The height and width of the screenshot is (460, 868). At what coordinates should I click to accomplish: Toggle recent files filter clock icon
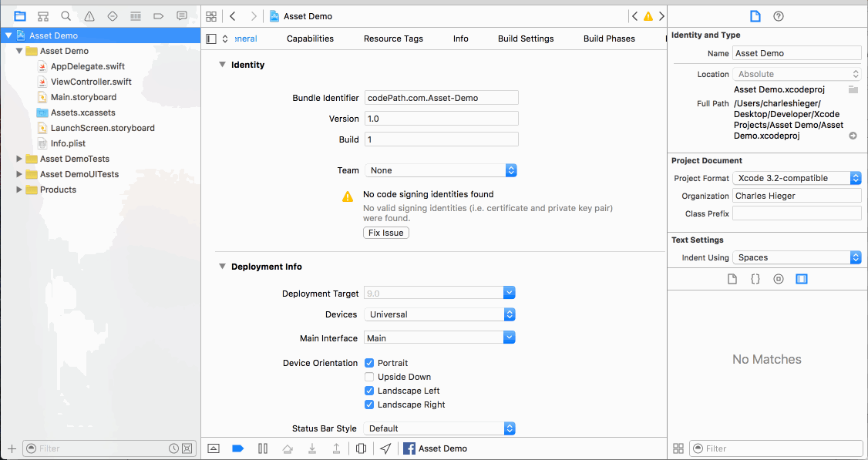click(x=173, y=448)
